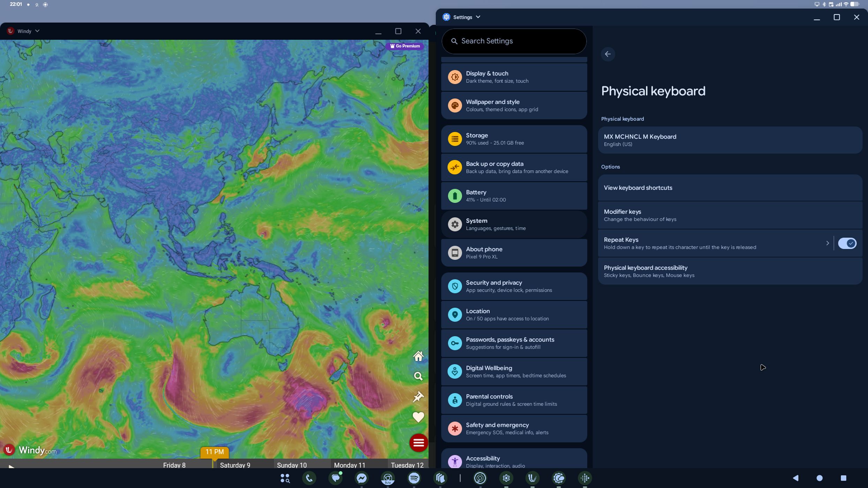
Task: Toggle the Repeat Keys switch off
Action: click(x=847, y=243)
